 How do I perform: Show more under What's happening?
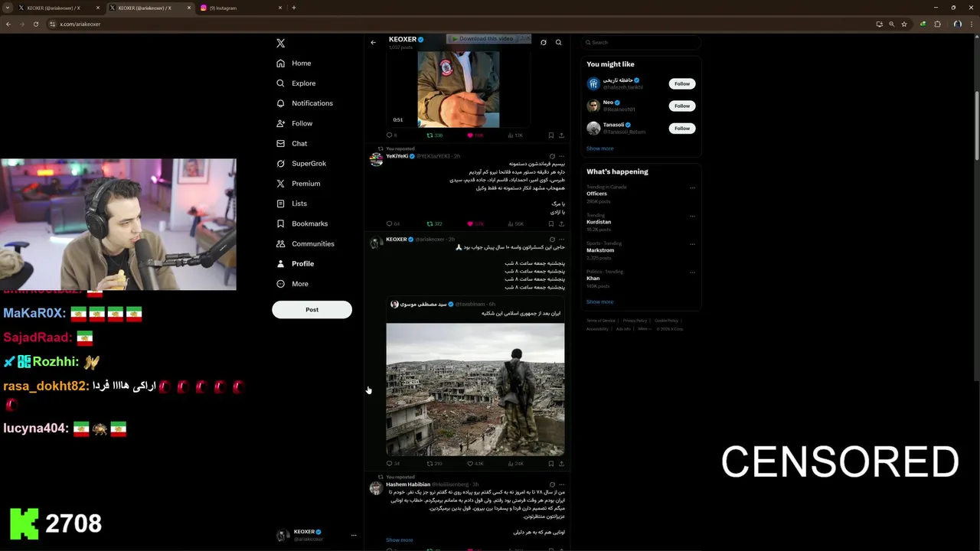click(x=600, y=302)
